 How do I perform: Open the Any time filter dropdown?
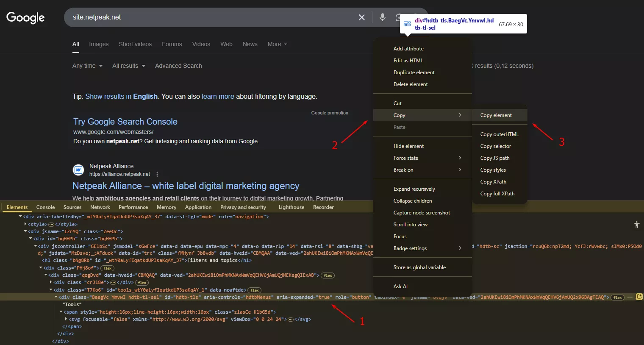[x=88, y=66]
